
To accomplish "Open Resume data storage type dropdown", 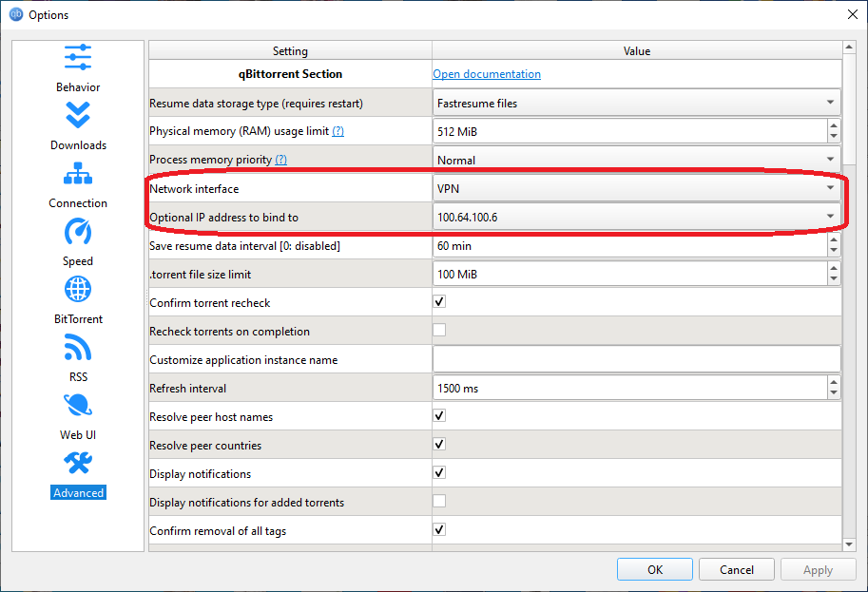I will [x=637, y=103].
